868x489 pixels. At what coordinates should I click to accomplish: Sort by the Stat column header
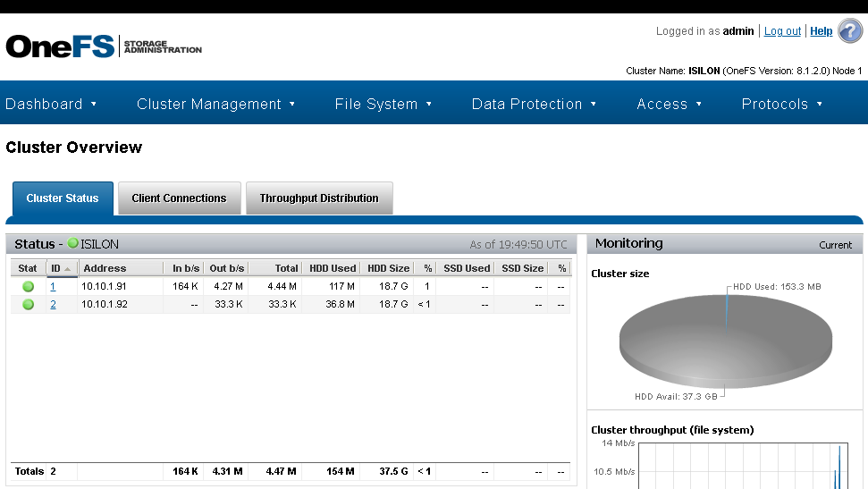(28, 268)
